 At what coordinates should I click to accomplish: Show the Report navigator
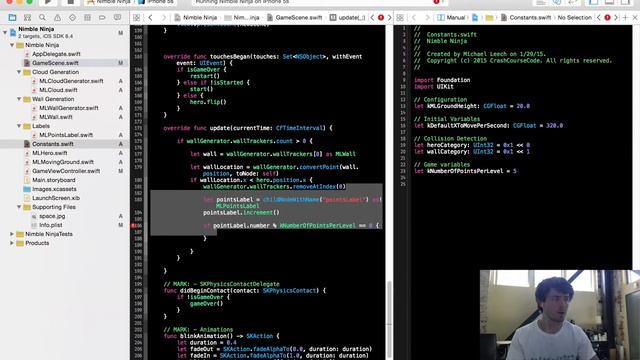coord(118,18)
